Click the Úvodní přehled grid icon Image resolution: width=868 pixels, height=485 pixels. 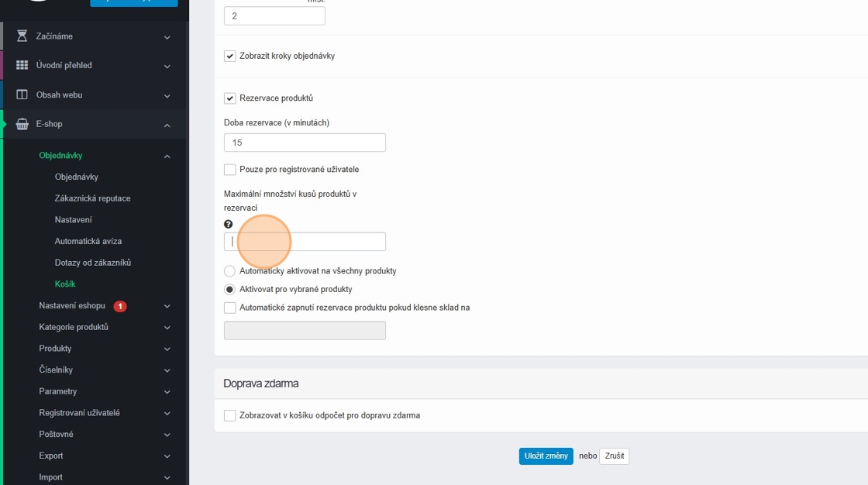point(22,66)
